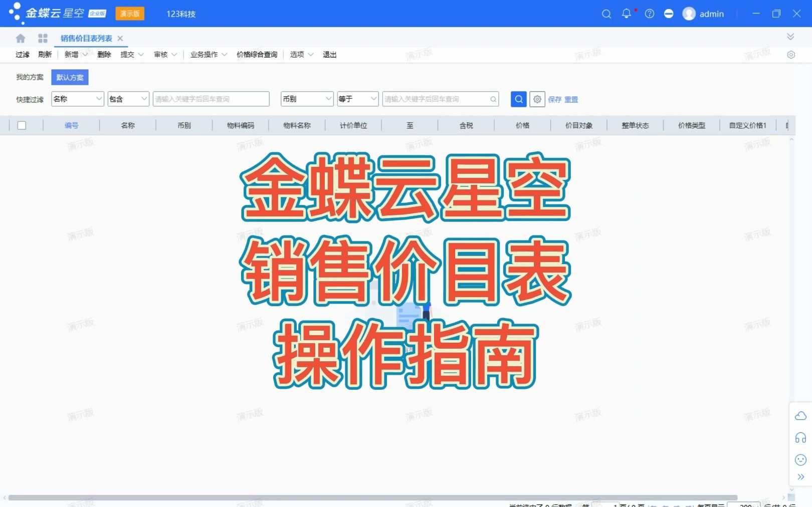Click the scrollbar right arrow at the bottom
Image resolution: width=812 pixels, height=507 pixels.
[x=783, y=497]
